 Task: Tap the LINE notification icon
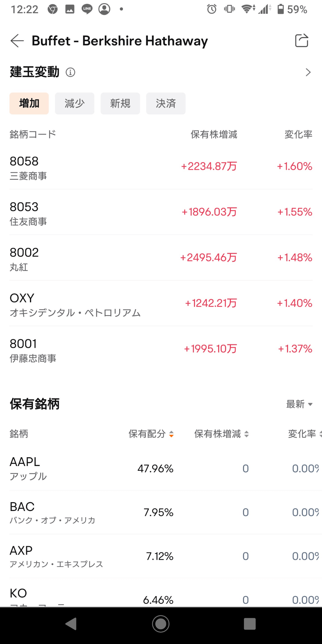tap(87, 9)
